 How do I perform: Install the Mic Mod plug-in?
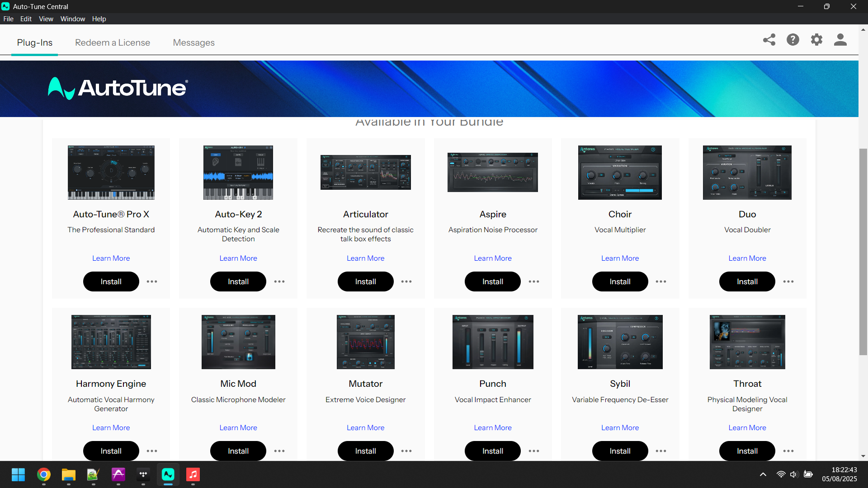point(238,451)
